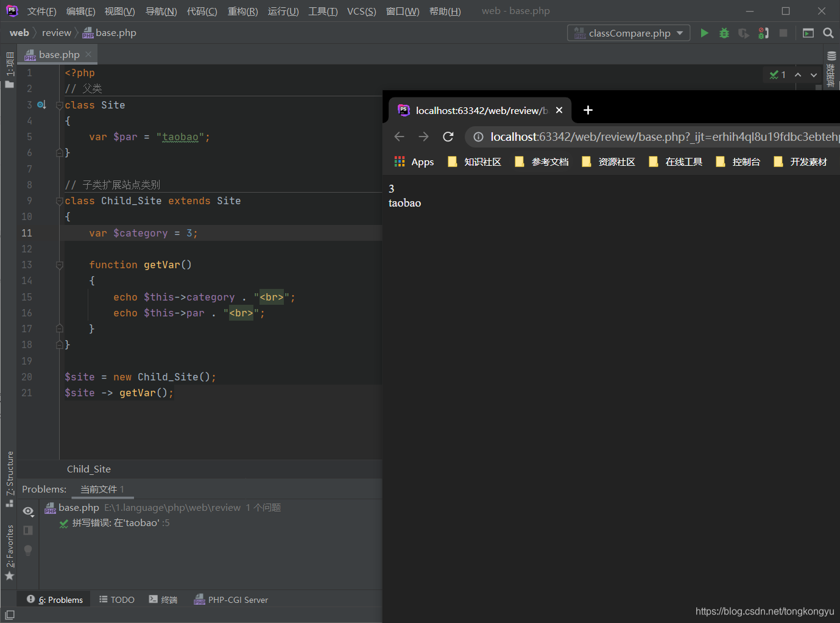Click the overridden class gutter icon on line 3
The width and height of the screenshot is (840, 623).
click(41, 105)
